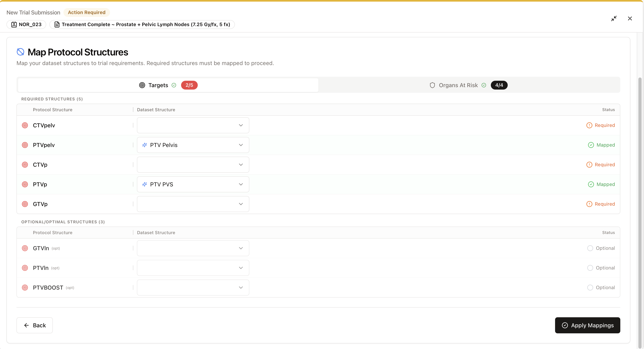Click the Mapped checkmark icon for PTVp
The width and height of the screenshot is (644, 349).
pyautogui.click(x=591, y=184)
